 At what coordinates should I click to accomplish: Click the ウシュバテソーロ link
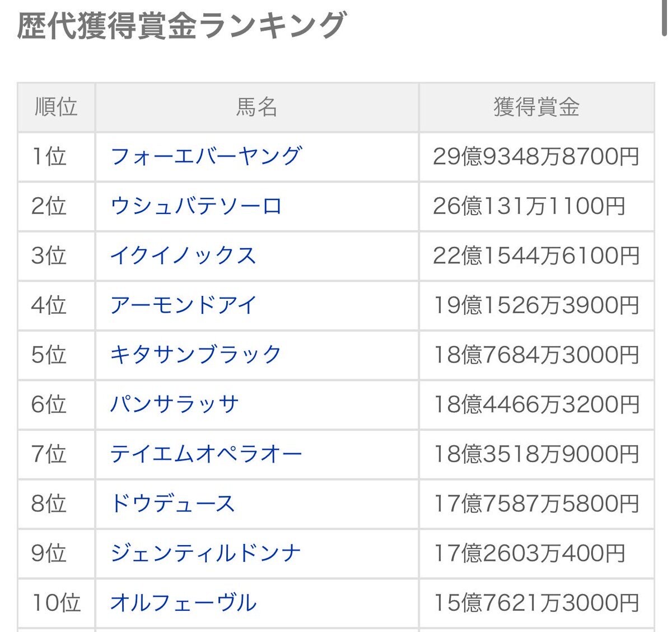pyautogui.click(x=196, y=206)
